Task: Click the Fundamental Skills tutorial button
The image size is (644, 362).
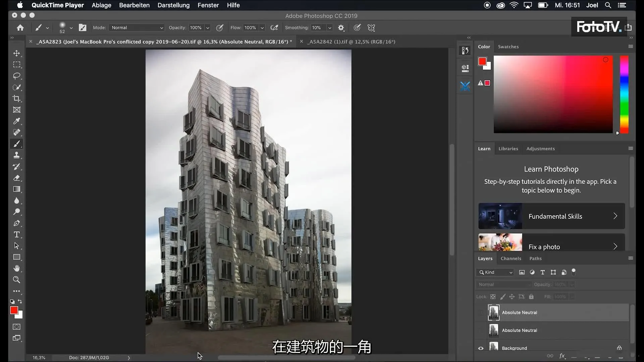Action: click(x=551, y=216)
